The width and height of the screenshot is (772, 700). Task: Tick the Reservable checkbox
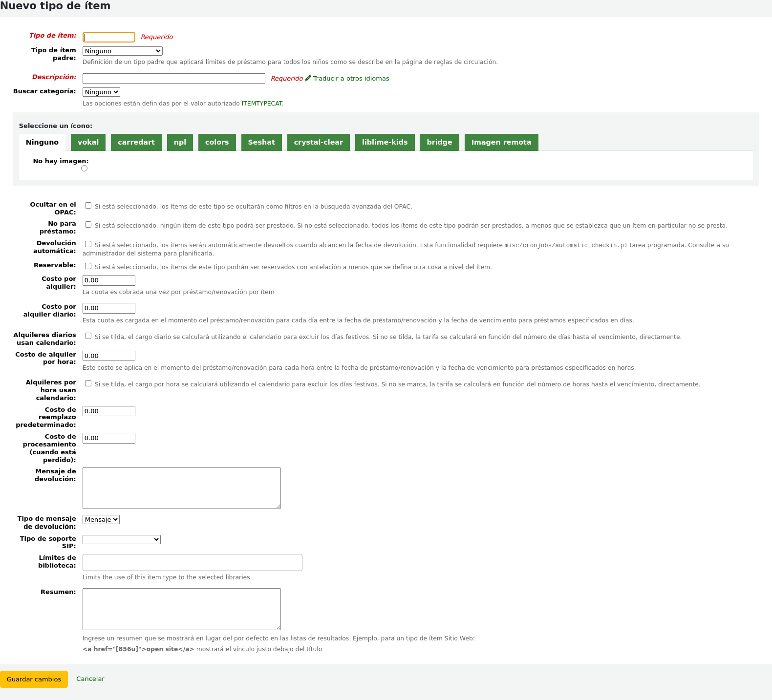88,266
